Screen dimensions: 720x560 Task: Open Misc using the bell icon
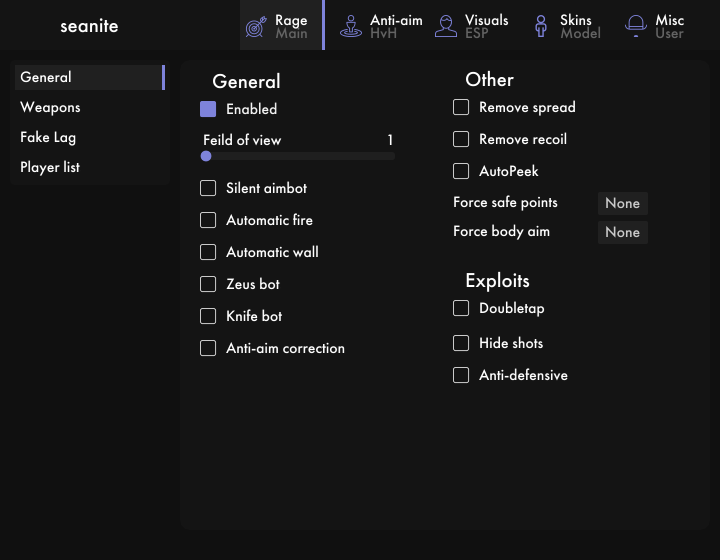pos(636,26)
